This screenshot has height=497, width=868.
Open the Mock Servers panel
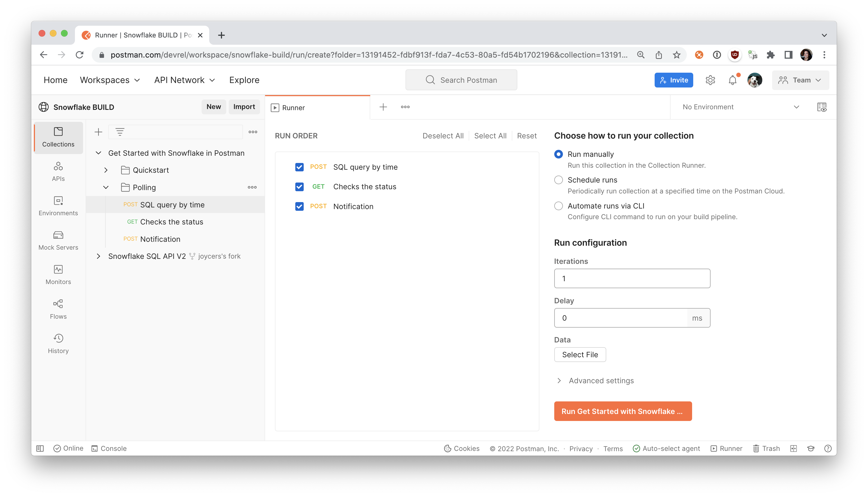pyautogui.click(x=58, y=240)
